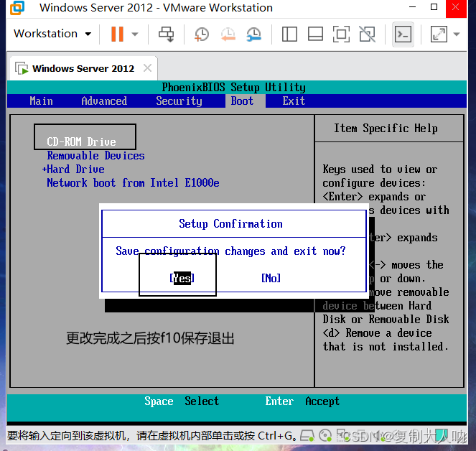Choose [No] in the Setup Confirmation dialog
Viewport: 476px width, 451px height.
(271, 278)
